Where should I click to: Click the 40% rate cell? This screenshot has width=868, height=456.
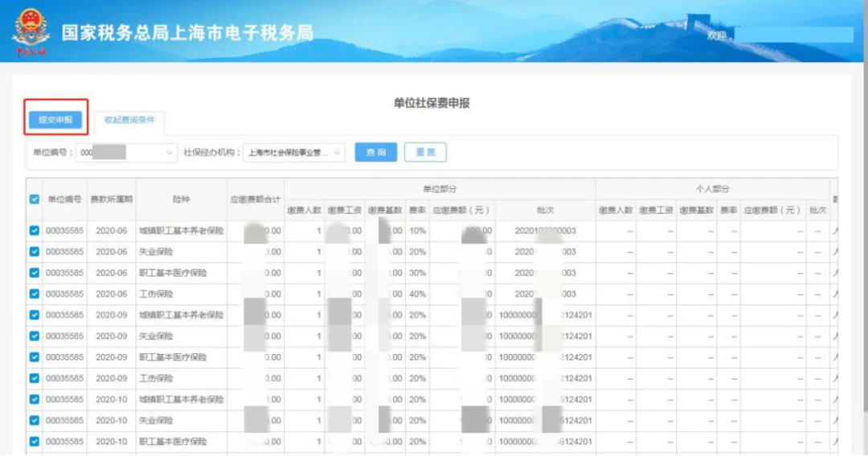coord(417,294)
